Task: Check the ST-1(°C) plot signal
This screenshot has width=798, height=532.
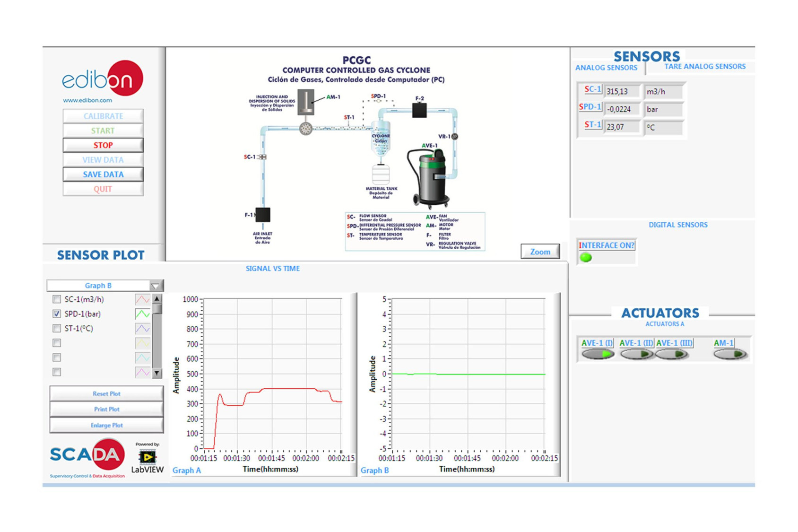Action: point(56,328)
